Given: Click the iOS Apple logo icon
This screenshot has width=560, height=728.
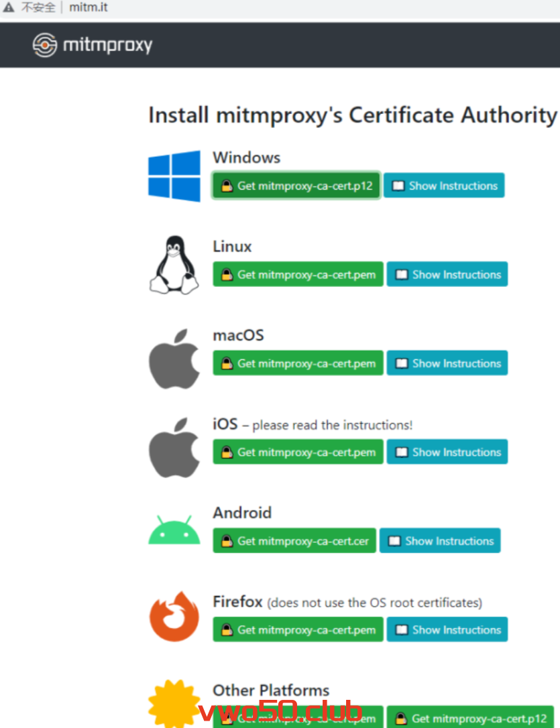Looking at the screenshot, I should pyautogui.click(x=174, y=447).
